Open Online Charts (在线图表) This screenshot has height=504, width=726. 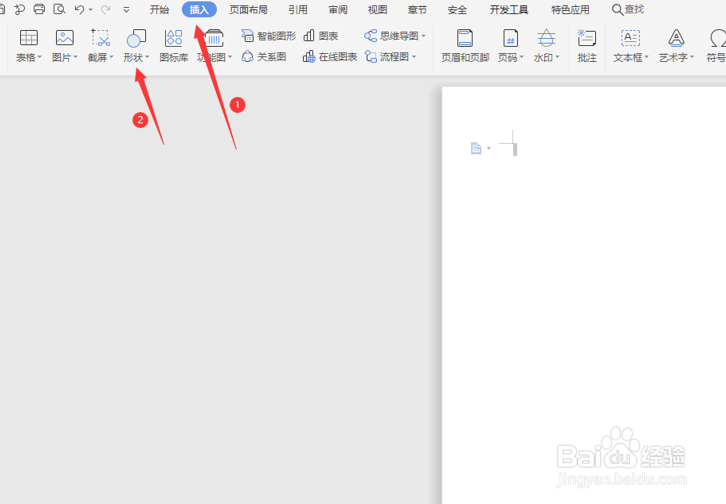pos(330,56)
